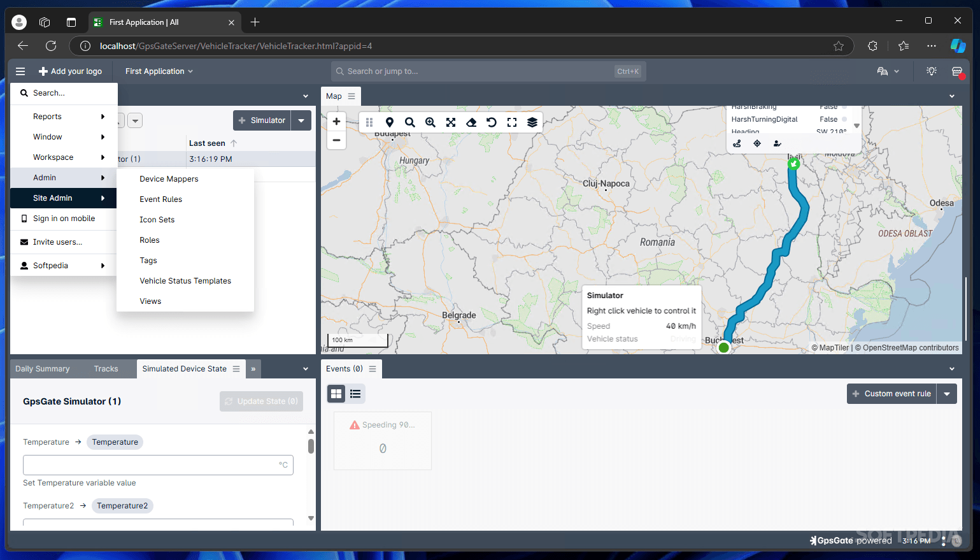Open the Workspace submenu
The image size is (980, 560).
coord(64,157)
